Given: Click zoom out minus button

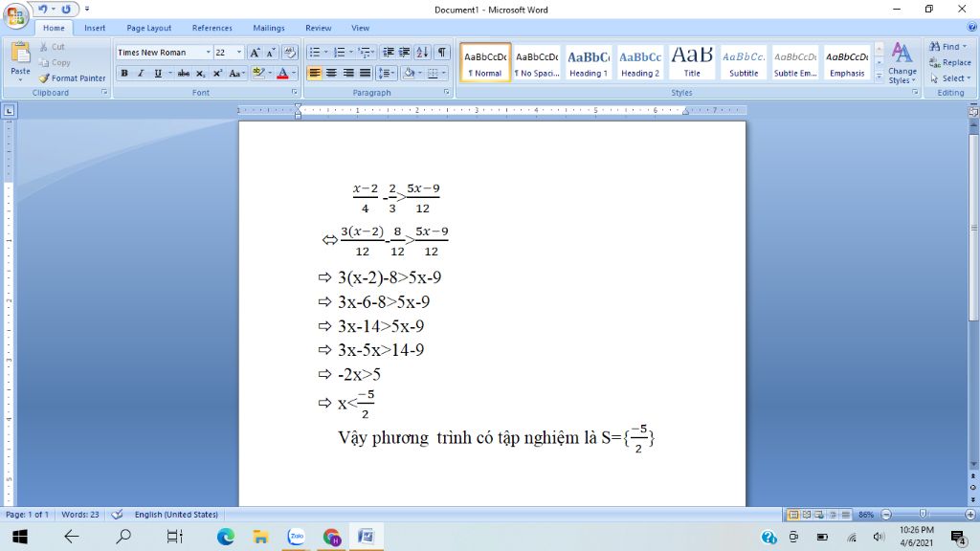Looking at the screenshot, I should point(886,515).
